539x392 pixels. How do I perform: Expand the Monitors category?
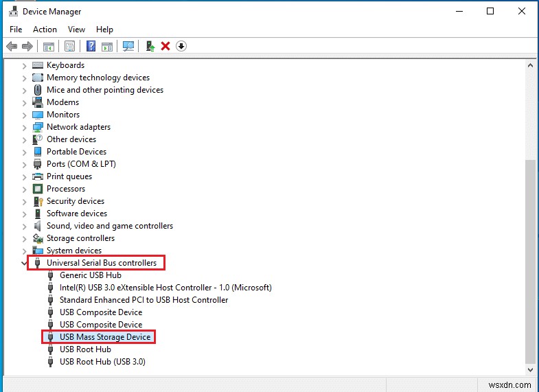click(24, 115)
